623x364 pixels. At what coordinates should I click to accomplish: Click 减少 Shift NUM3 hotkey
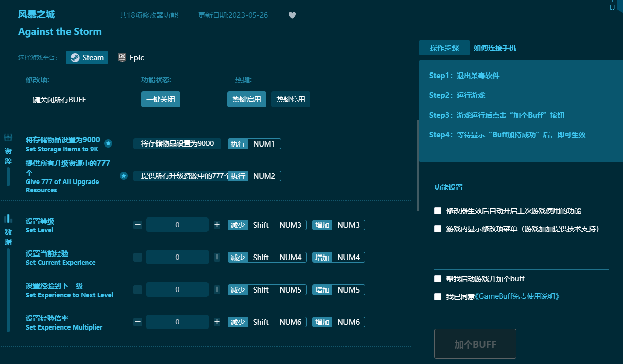267,225
